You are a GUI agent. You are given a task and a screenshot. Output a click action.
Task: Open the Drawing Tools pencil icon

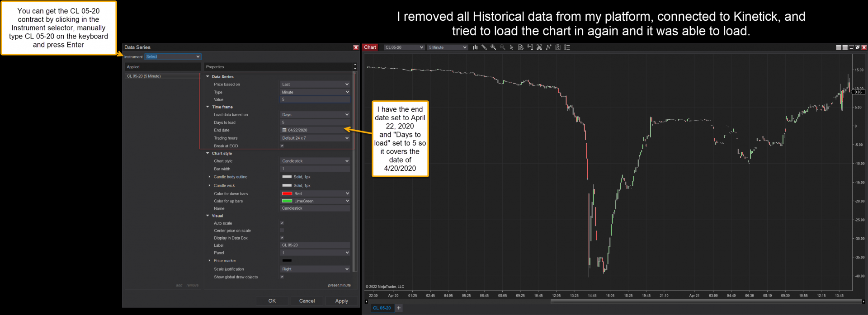[484, 47]
